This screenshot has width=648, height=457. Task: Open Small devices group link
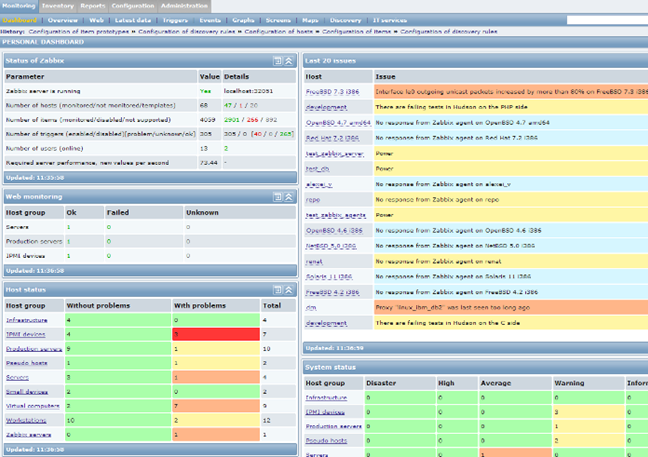[x=27, y=392]
